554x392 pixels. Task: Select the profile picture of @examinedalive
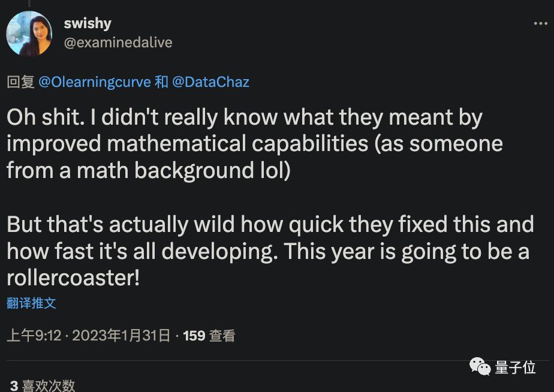pos(29,34)
